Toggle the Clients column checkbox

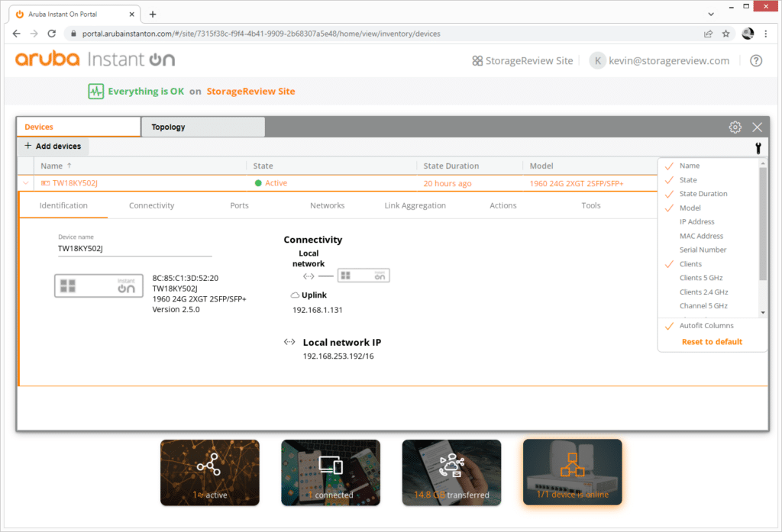669,264
